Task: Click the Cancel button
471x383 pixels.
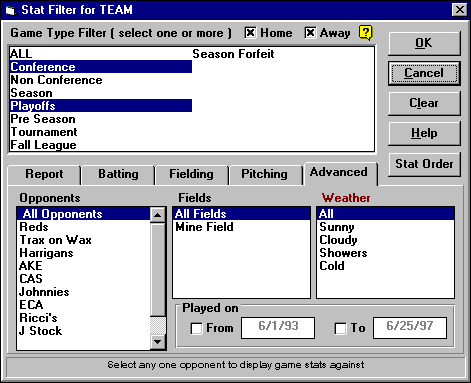Action: click(x=424, y=73)
